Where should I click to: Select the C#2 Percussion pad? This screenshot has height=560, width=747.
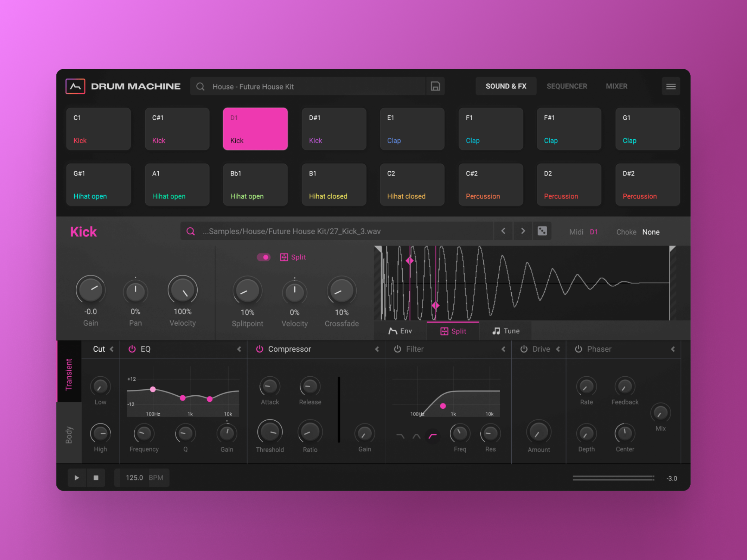[x=491, y=184]
